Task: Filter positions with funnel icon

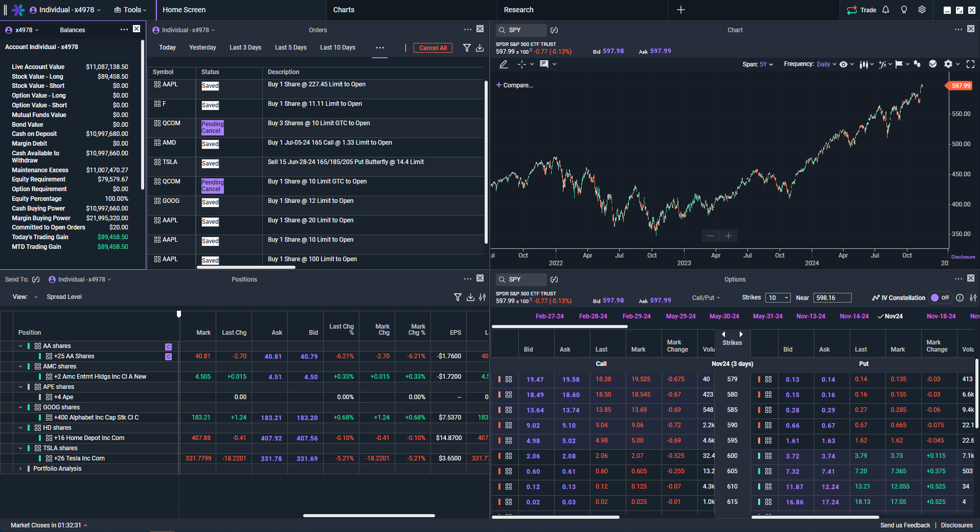Action: coord(458,297)
